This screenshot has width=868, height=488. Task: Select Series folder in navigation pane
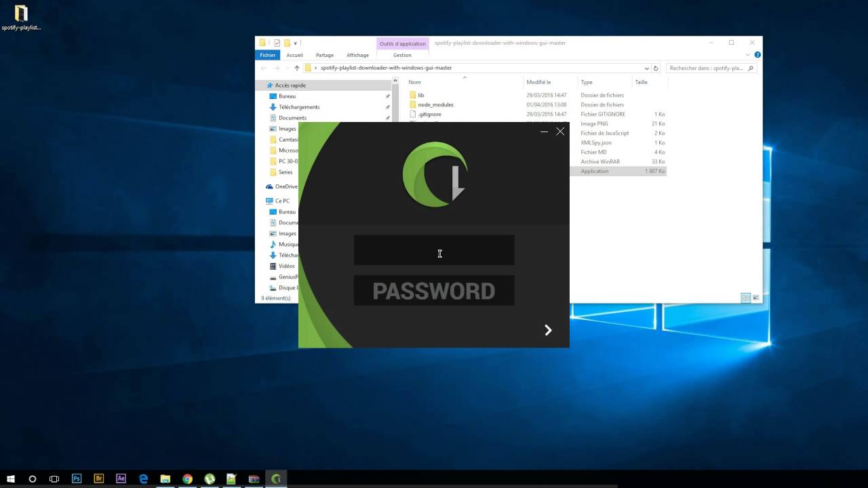click(285, 172)
